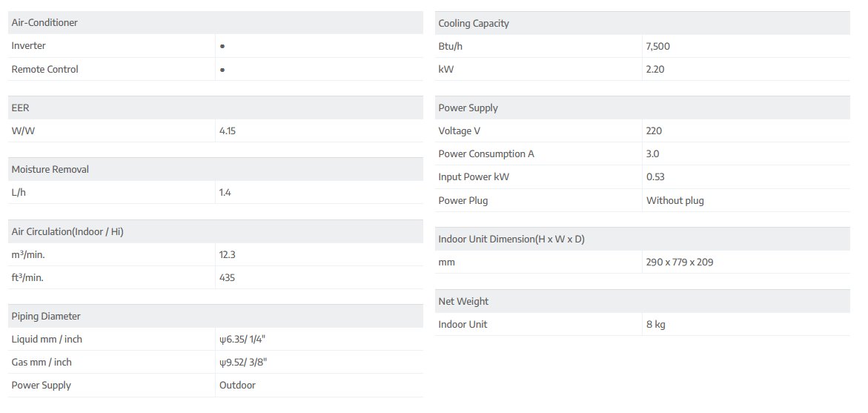The height and width of the screenshot is (413, 868).
Task: Click the 220 voltage value
Action: (654, 131)
